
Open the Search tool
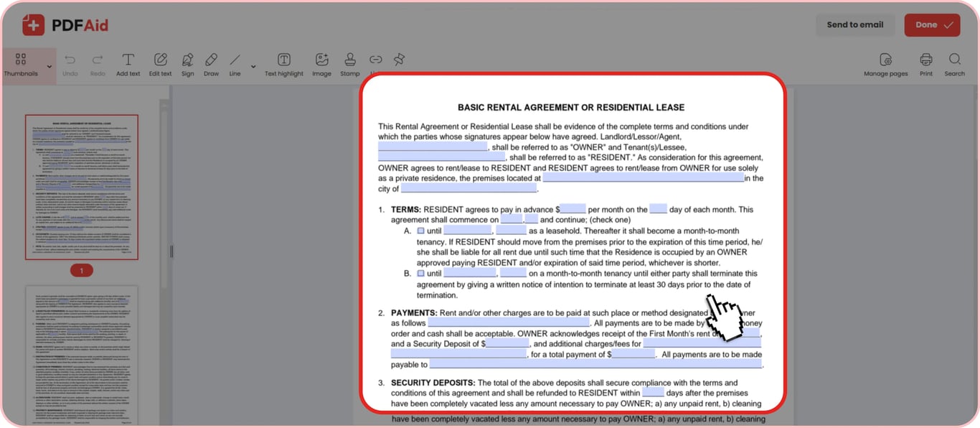pyautogui.click(x=954, y=65)
